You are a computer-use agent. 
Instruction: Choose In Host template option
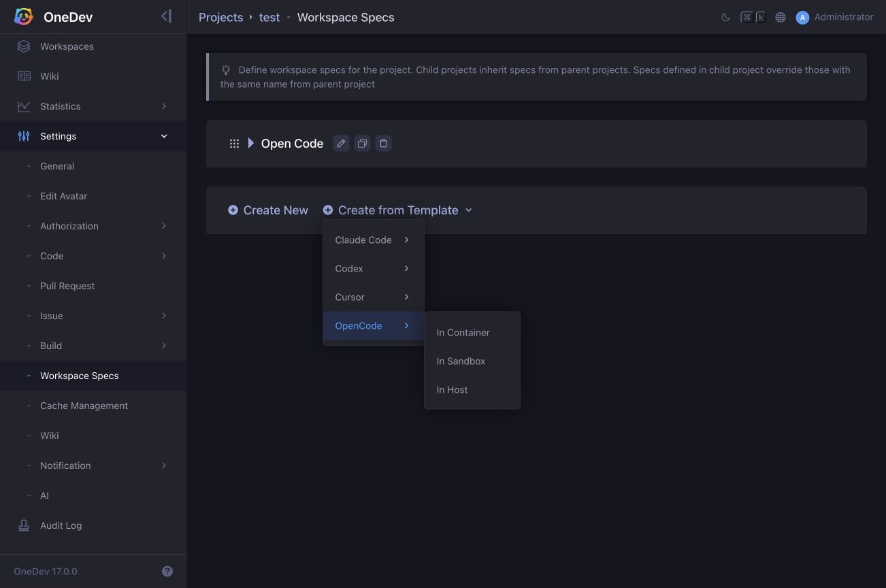(x=472, y=390)
